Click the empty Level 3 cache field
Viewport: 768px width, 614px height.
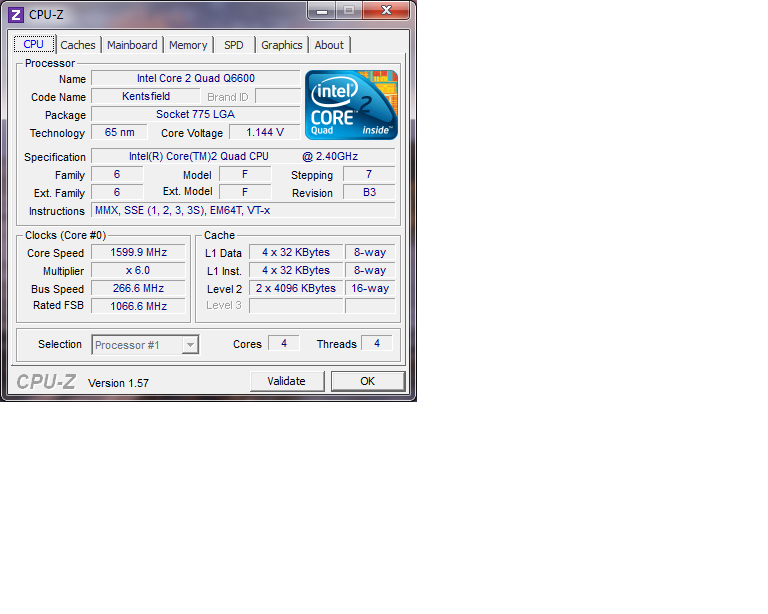296,307
